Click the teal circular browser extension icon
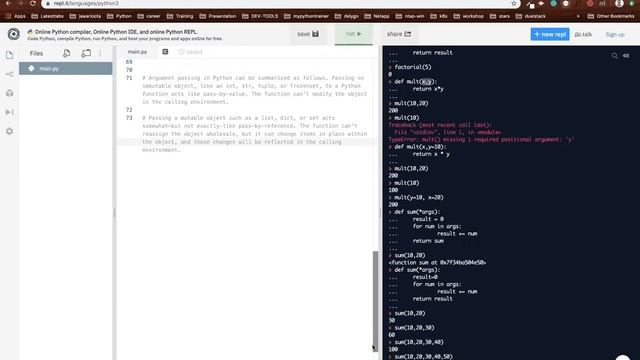This screenshot has height=360, width=640. coord(553,3)
